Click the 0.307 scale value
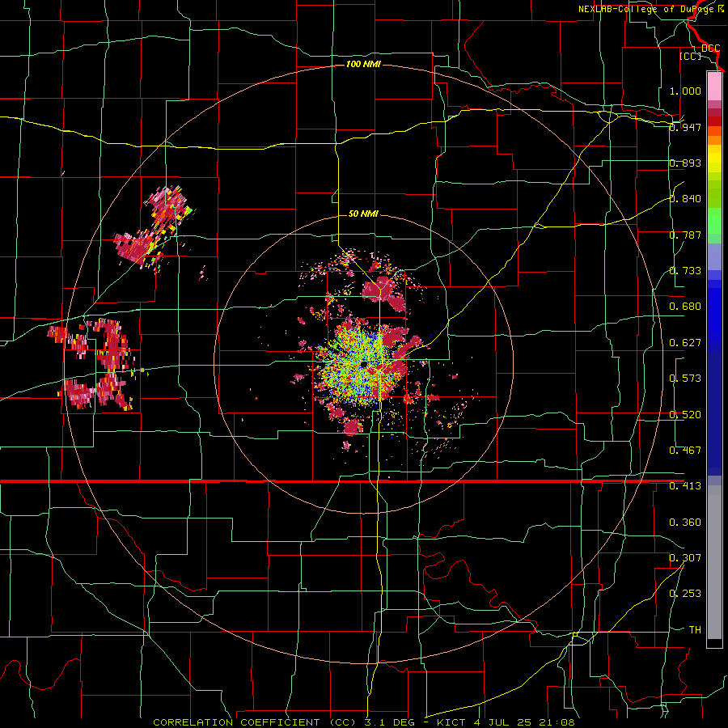Viewport: 728px width, 728px height. click(685, 558)
